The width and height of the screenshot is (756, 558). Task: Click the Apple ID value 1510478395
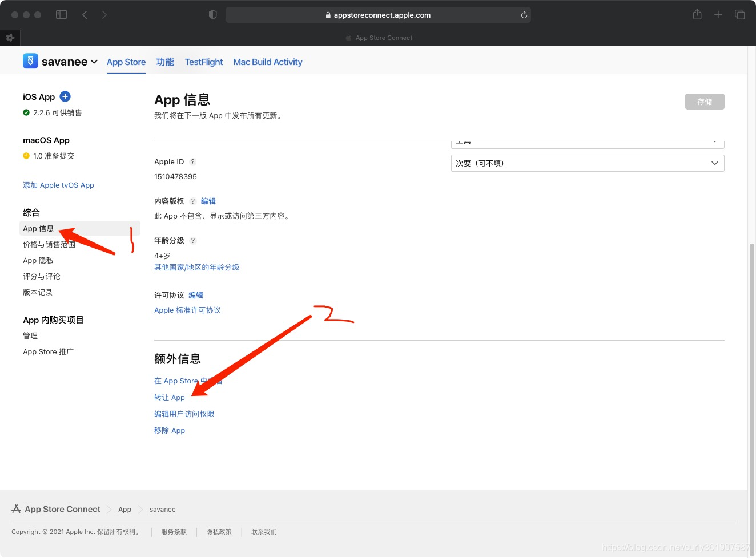[x=175, y=176]
